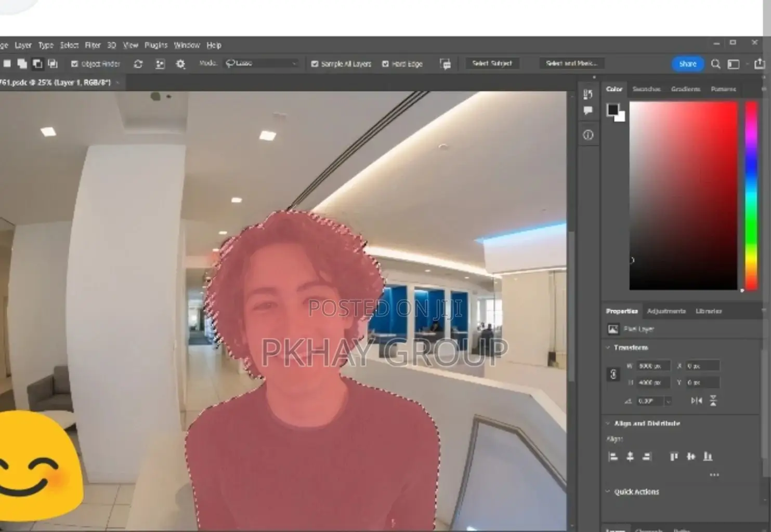Align left edges

(613, 457)
